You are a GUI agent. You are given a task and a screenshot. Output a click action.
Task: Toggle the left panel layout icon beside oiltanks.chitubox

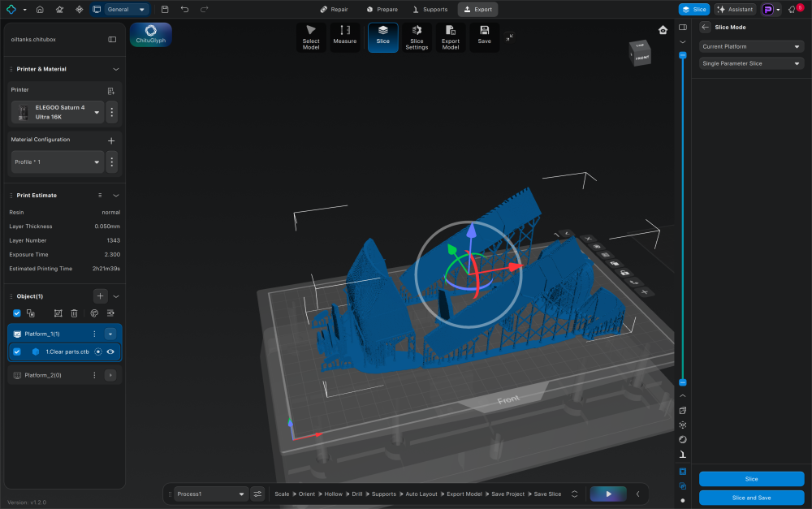(x=112, y=39)
